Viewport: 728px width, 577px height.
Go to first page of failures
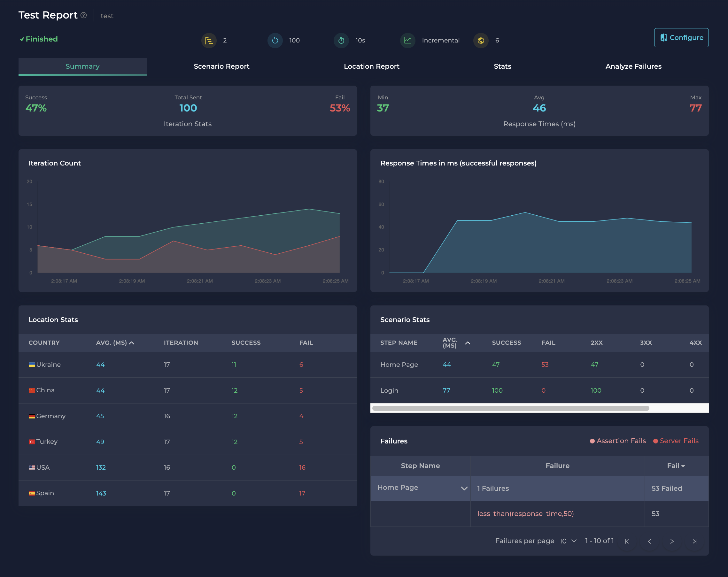[x=627, y=541]
